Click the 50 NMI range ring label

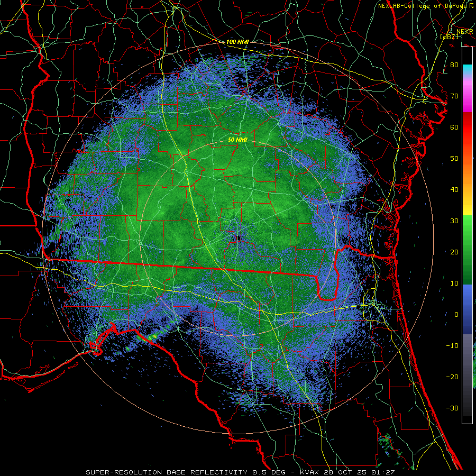pos(237,140)
